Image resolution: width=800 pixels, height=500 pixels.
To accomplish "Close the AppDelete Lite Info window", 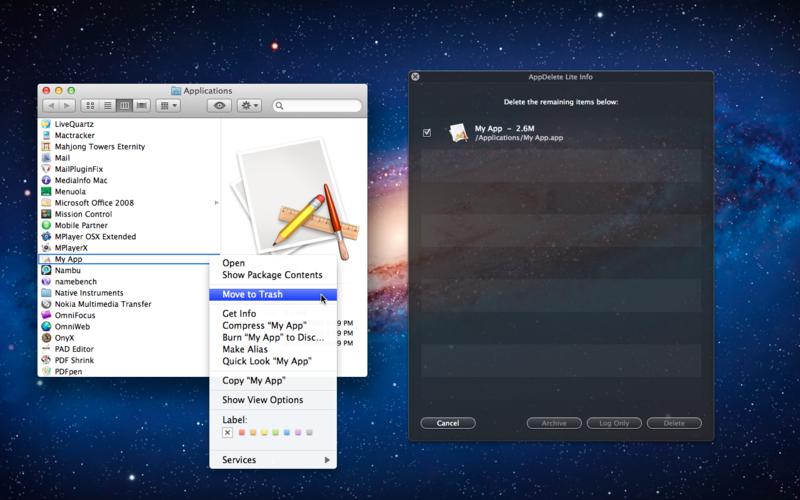I will click(x=415, y=77).
